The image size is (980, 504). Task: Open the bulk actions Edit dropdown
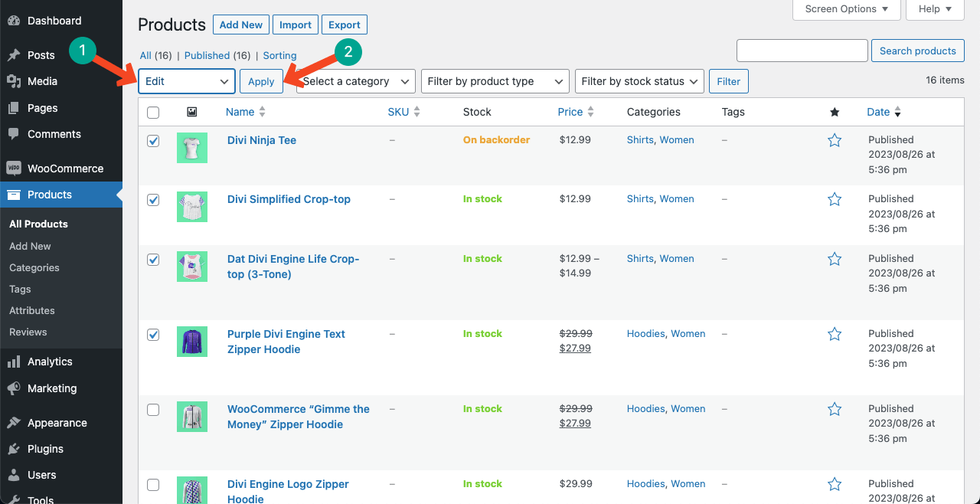187,81
